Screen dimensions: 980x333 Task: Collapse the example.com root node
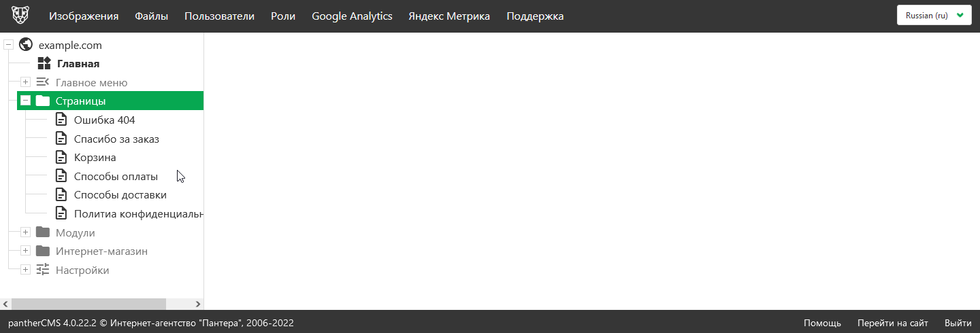[9, 45]
